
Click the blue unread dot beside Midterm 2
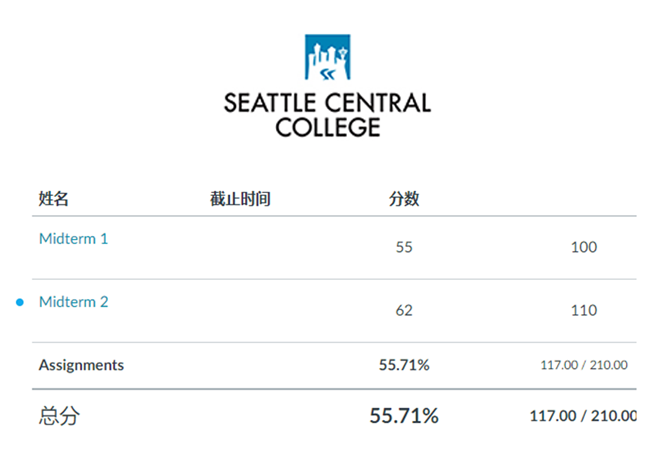point(20,302)
